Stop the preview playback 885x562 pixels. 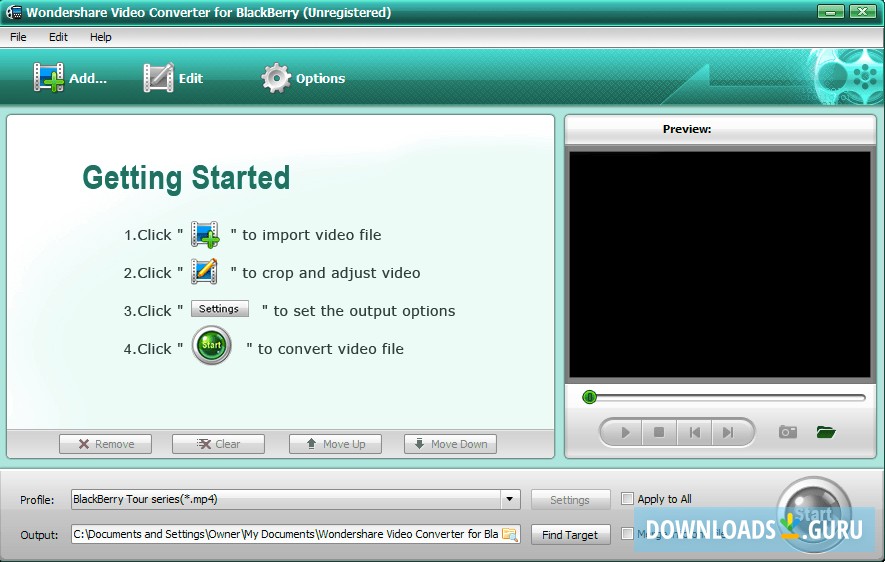pos(659,432)
